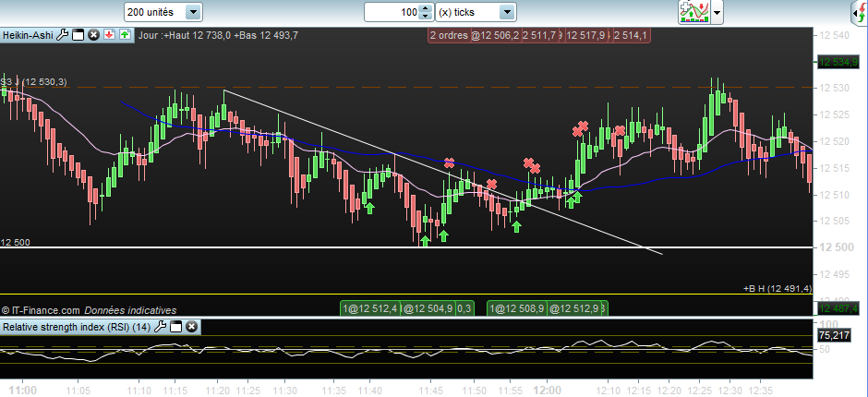Image resolution: width=868 pixels, height=397 pixels.
Task: Open the (x) ticks timeframe dropdown
Action: click(x=476, y=12)
